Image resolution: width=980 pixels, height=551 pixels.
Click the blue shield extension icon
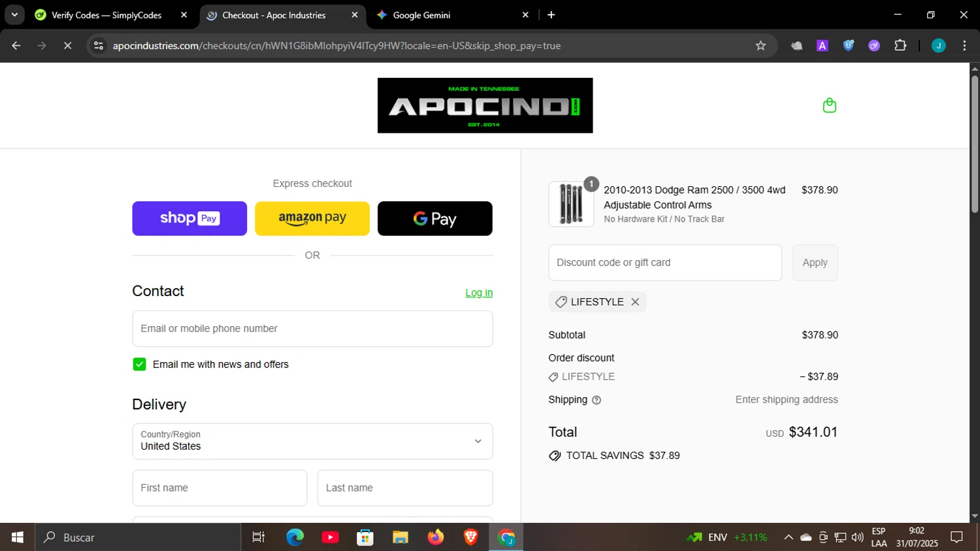[849, 46]
